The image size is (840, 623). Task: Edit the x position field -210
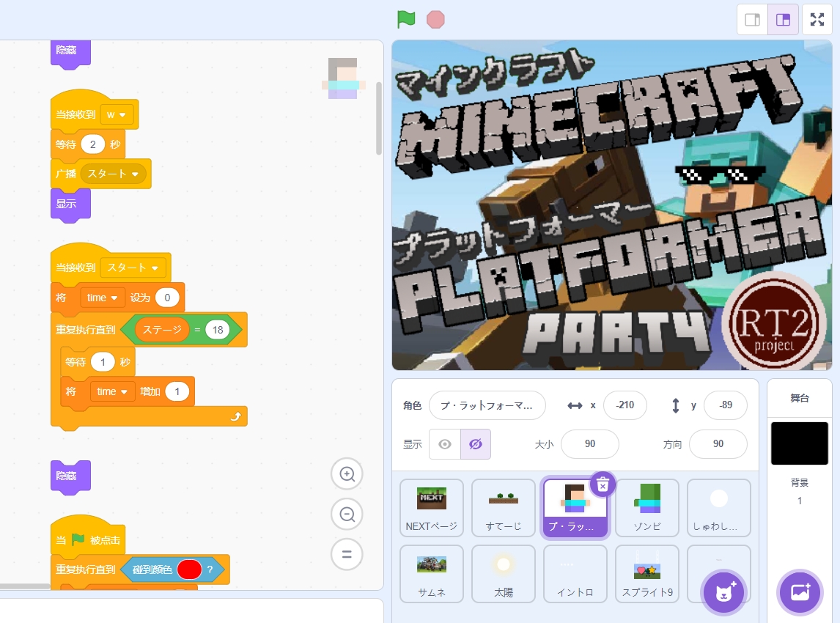(x=625, y=405)
